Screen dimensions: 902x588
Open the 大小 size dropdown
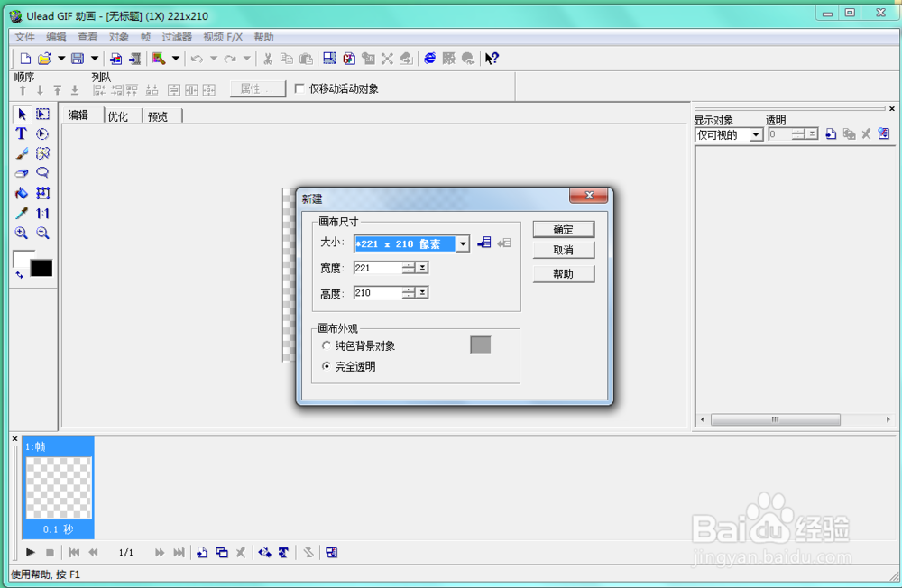coord(463,243)
